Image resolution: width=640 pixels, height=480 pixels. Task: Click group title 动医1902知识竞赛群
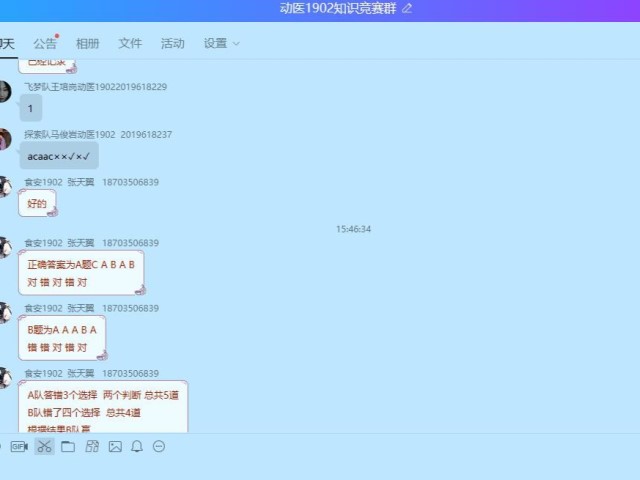click(x=338, y=8)
